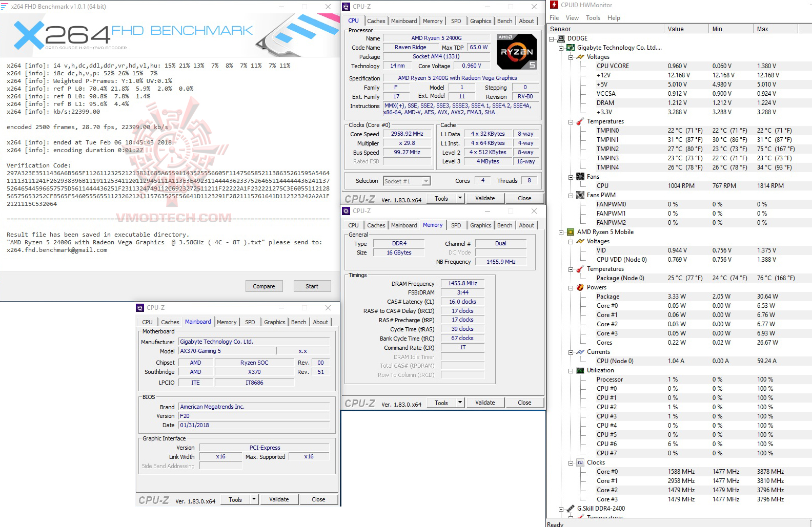Click the G.Skill DDR4-2400 memory icon
Viewport: 812px width, 527px height.
click(570, 509)
